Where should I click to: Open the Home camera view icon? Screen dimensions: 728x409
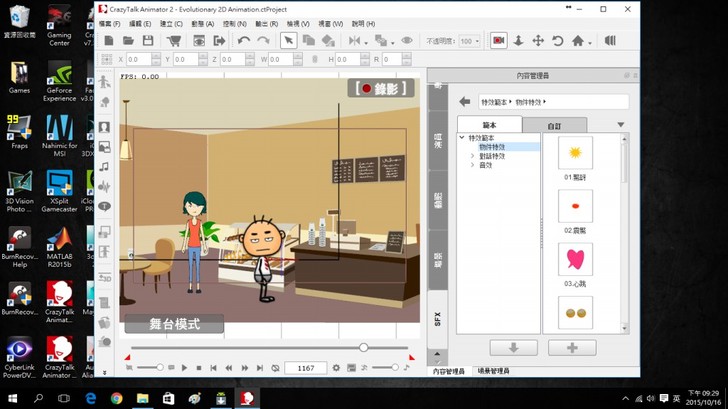578,41
